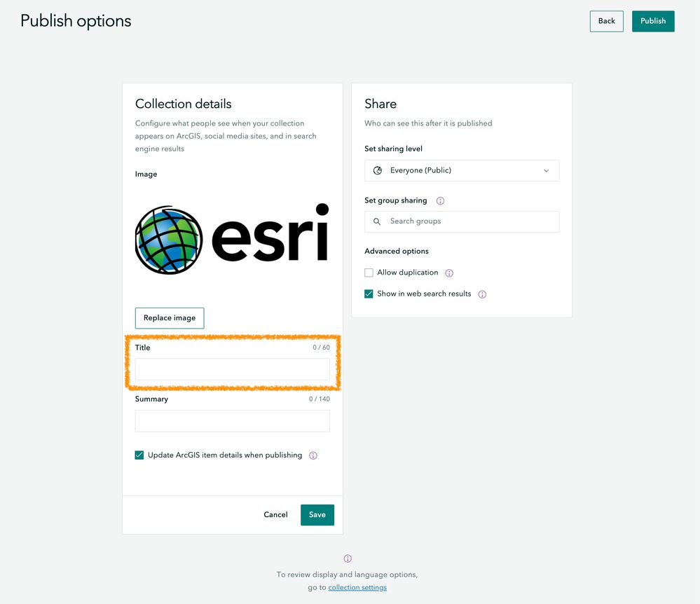The width and height of the screenshot is (700, 604).
Task: Click info icon next to Update ArcGIS item details
Action: (x=313, y=455)
